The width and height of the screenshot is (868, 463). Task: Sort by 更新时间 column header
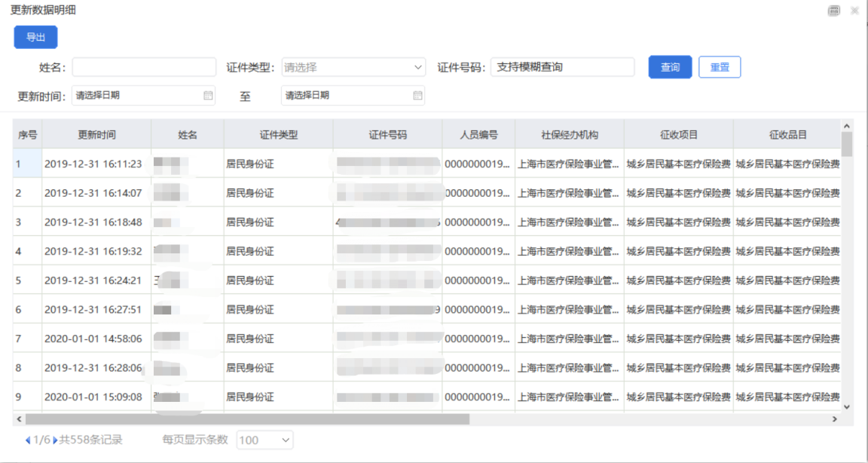click(x=96, y=135)
